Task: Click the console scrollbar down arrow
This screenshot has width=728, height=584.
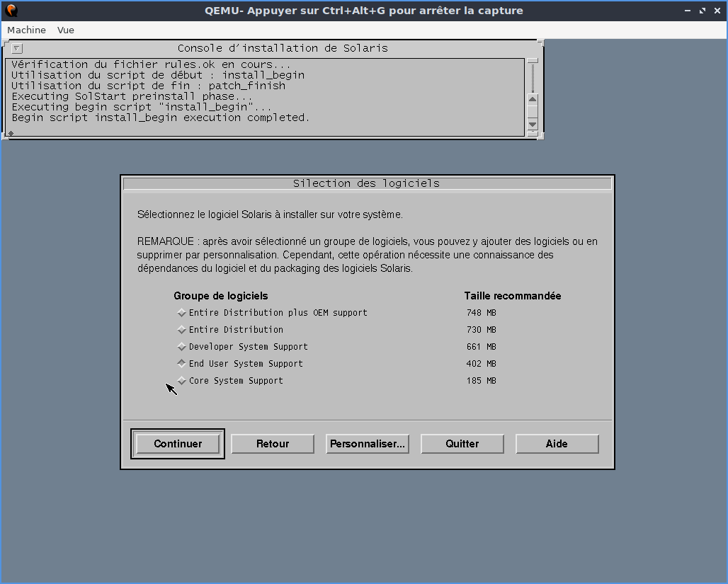Action: coord(533,125)
